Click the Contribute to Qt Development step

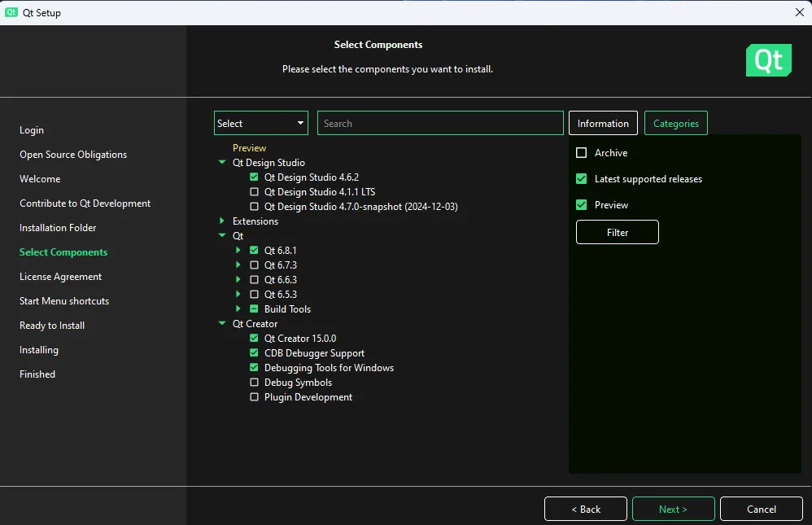click(85, 203)
